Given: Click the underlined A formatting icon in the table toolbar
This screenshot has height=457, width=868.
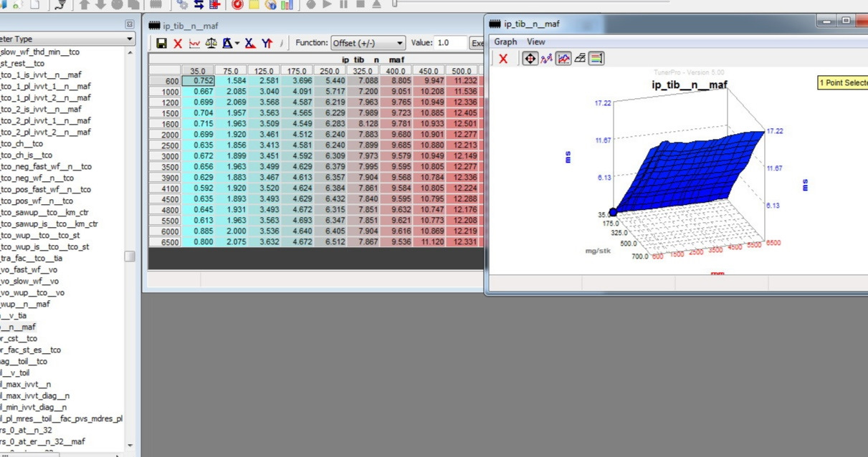Looking at the screenshot, I should (227, 44).
